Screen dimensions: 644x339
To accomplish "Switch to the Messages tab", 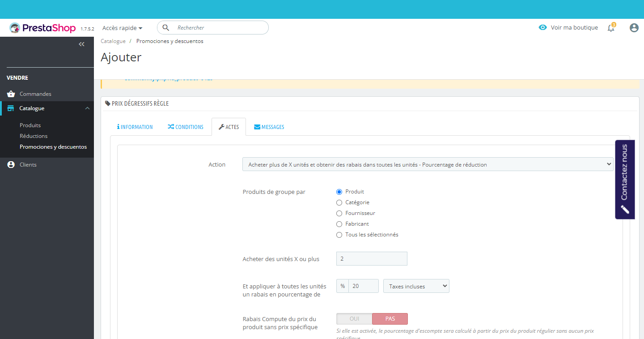I will pos(269,127).
